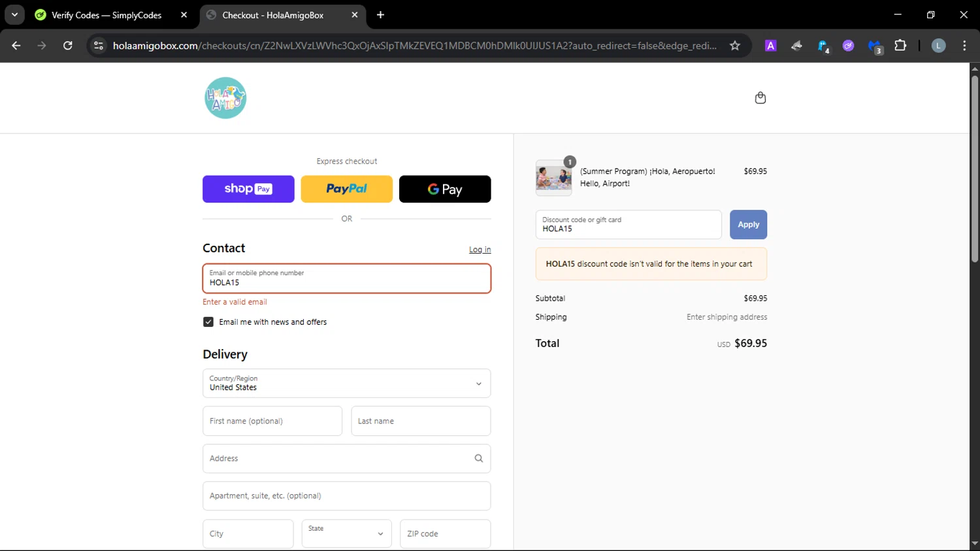This screenshot has width=980, height=551.
Task: Click the holaamigobox.com URL address bar
Action: click(414, 46)
